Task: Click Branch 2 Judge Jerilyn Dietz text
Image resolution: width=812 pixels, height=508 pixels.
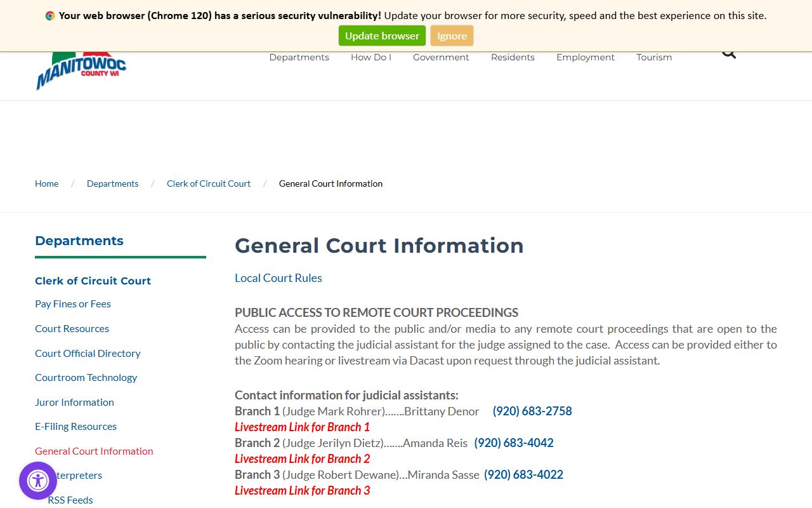Action: 309,443
